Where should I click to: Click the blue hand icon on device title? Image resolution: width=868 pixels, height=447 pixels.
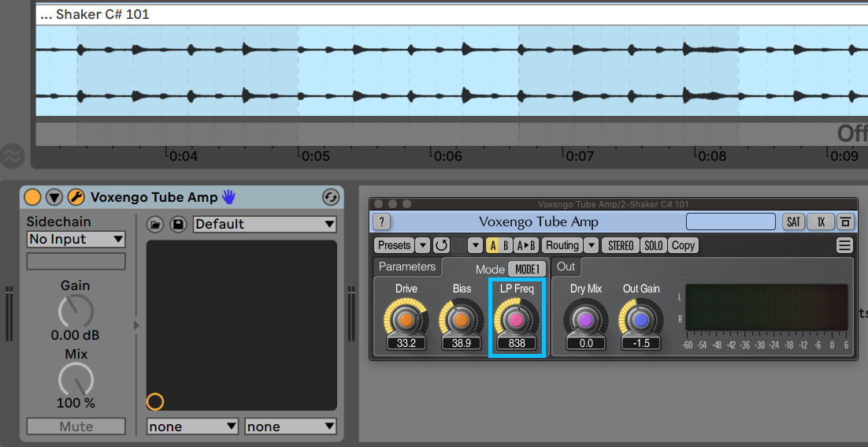pos(228,196)
